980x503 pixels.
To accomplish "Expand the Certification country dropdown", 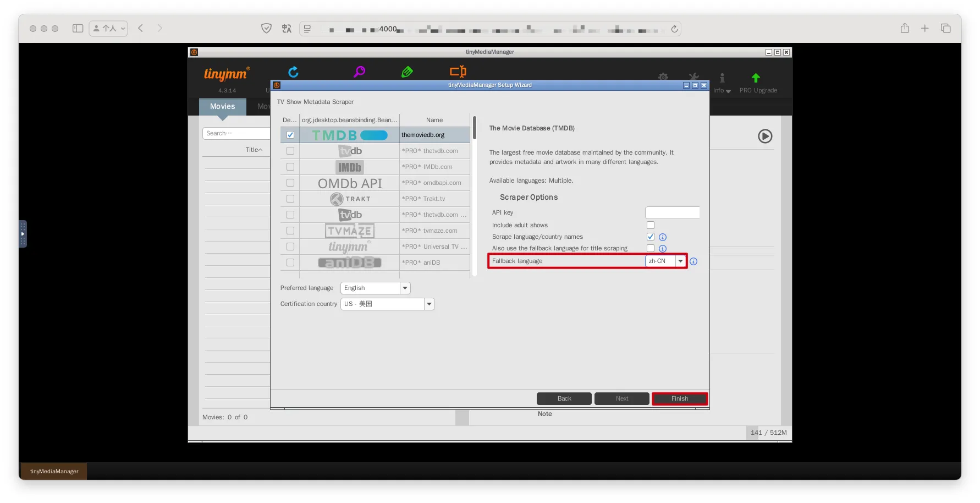I will point(429,304).
